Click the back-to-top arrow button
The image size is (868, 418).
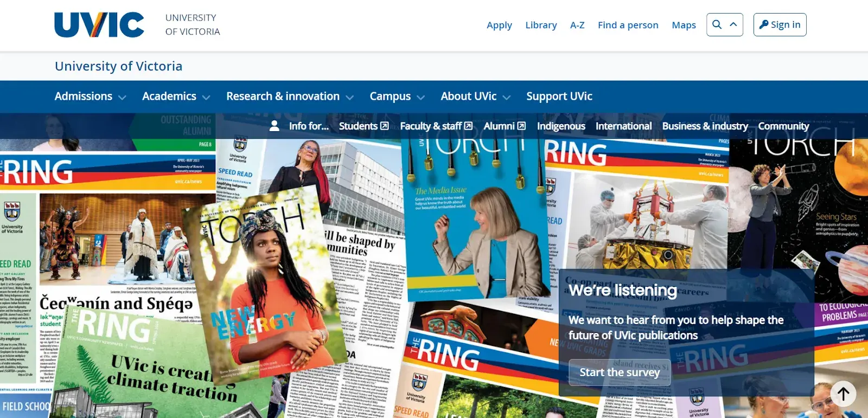click(x=843, y=393)
